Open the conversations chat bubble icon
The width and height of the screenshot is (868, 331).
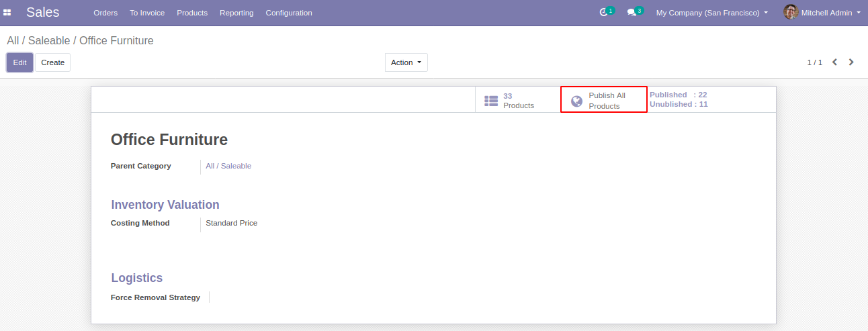click(632, 13)
